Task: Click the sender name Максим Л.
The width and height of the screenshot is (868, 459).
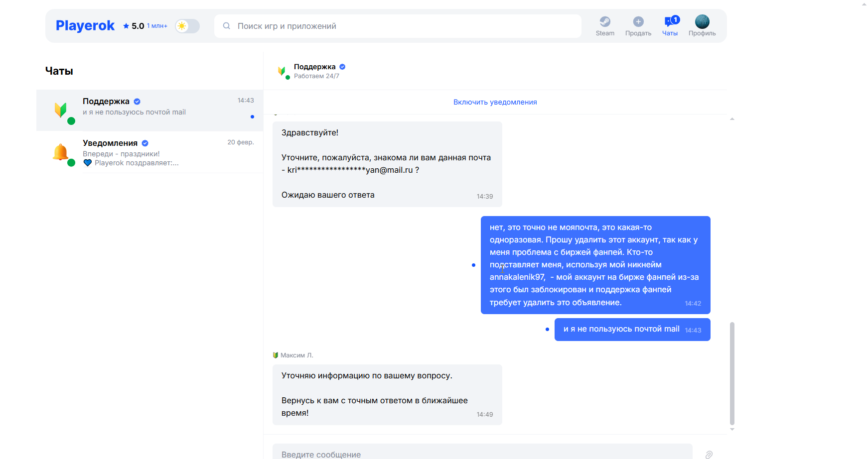Action: pos(296,355)
